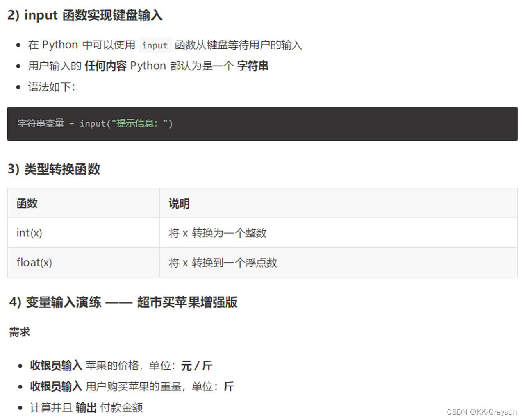523x420 pixels.
Task: Click the code block line '字符串变量 = input("提示信息:")'
Action: 95,123
